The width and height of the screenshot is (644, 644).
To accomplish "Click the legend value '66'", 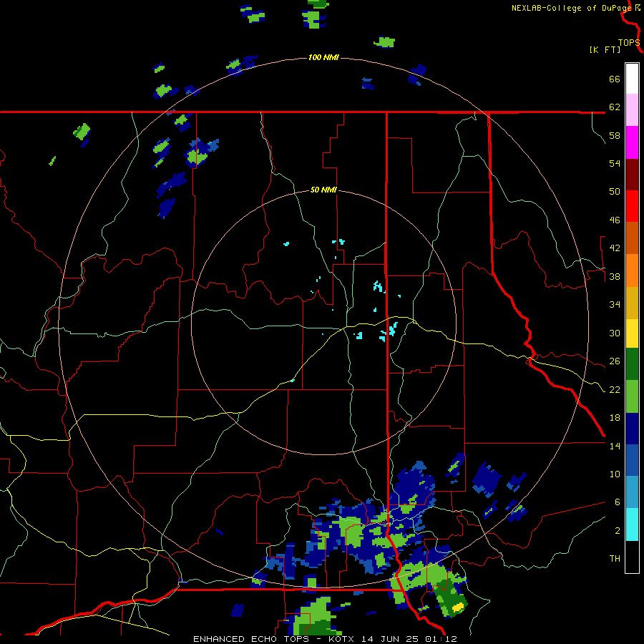I will [x=615, y=79].
